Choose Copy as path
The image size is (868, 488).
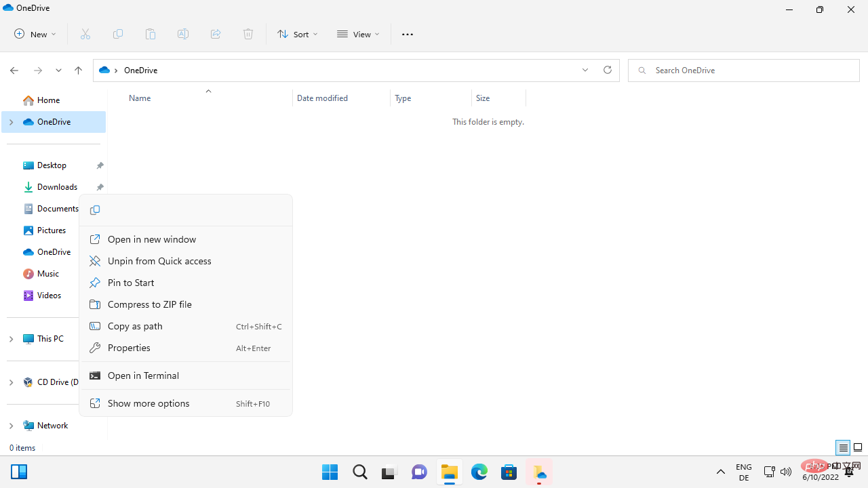click(x=186, y=326)
